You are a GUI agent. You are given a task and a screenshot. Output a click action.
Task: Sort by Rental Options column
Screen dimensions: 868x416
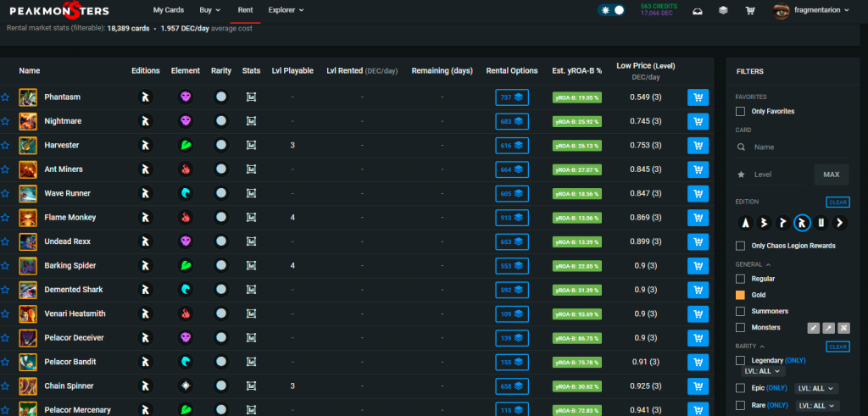pyautogui.click(x=512, y=71)
